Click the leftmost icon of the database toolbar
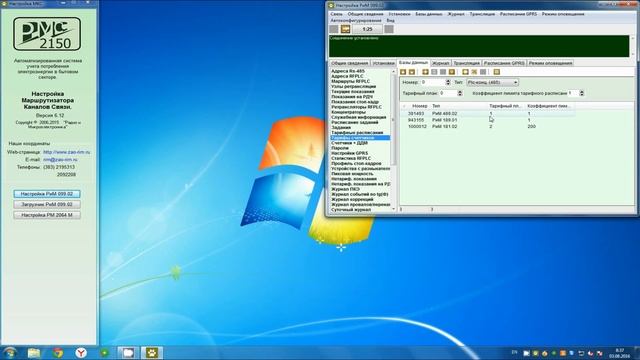640x360 pixels. pos(403,72)
